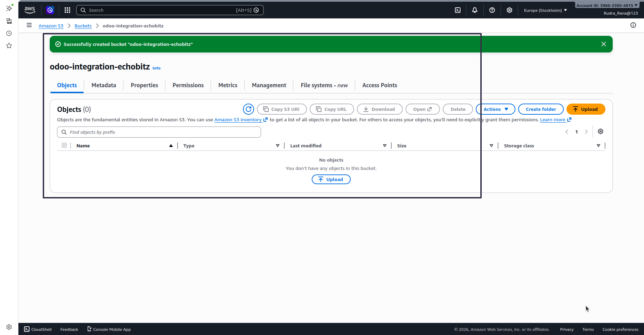Open the help question mark icon
Viewport: 644px width, 335px height.
click(492, 10)
